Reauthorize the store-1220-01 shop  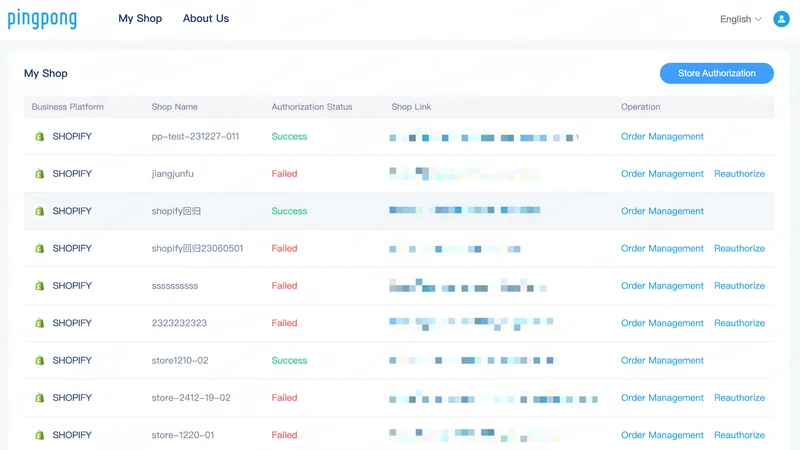739,435
